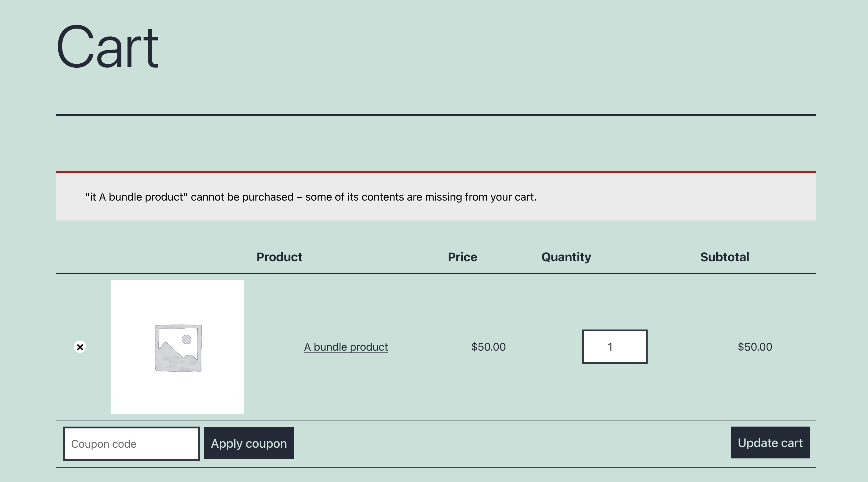Click the Subtotal column header

725,257
